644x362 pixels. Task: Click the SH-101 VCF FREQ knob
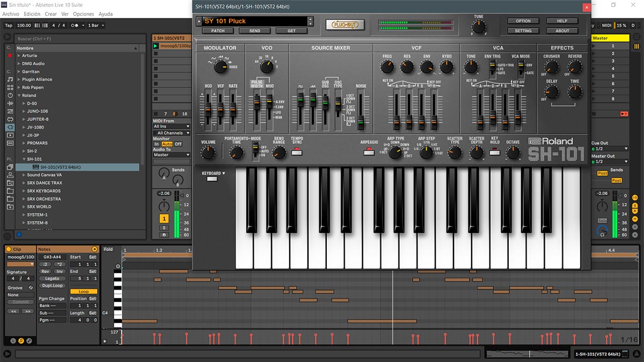(x=387, y=67)
